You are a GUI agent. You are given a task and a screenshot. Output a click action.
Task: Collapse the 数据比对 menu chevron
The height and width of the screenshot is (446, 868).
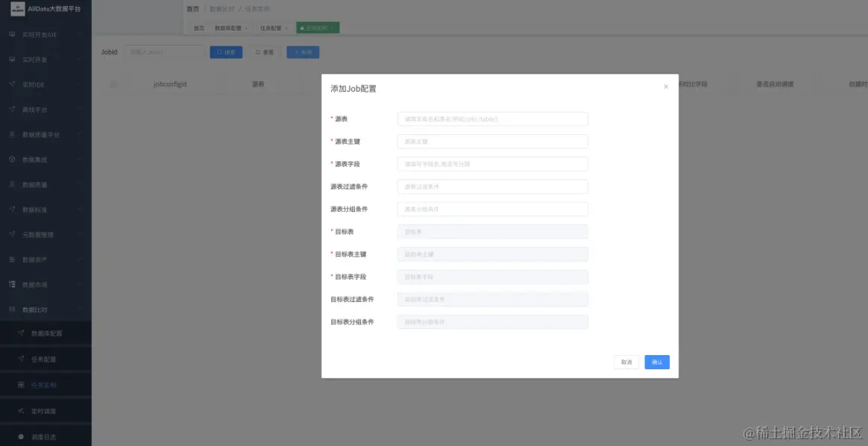[81, 310]
